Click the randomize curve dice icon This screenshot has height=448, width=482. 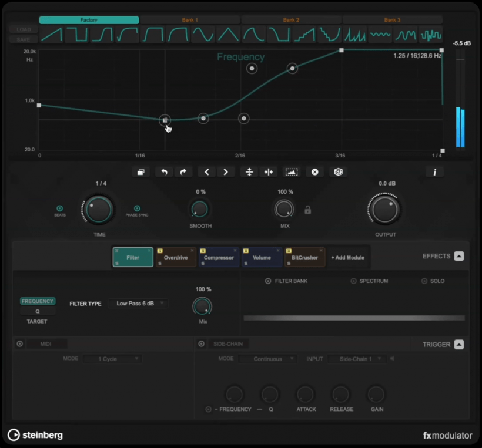pos(339,171)
